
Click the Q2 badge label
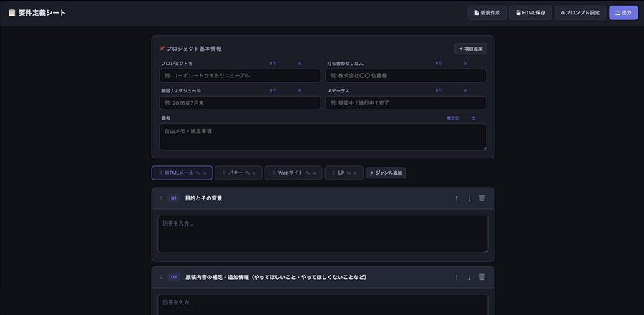pyautogui.click(x=174, y=277)
